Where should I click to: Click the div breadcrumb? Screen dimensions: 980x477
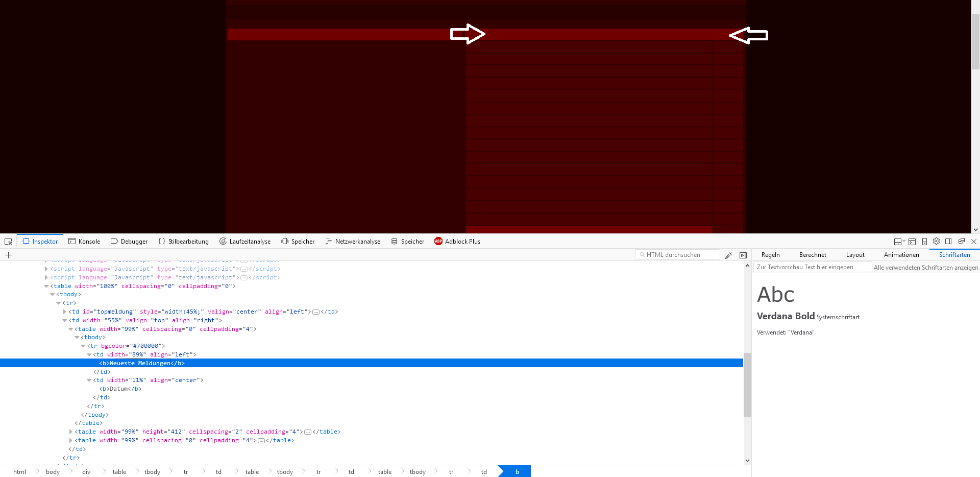(x=86, y=471)
